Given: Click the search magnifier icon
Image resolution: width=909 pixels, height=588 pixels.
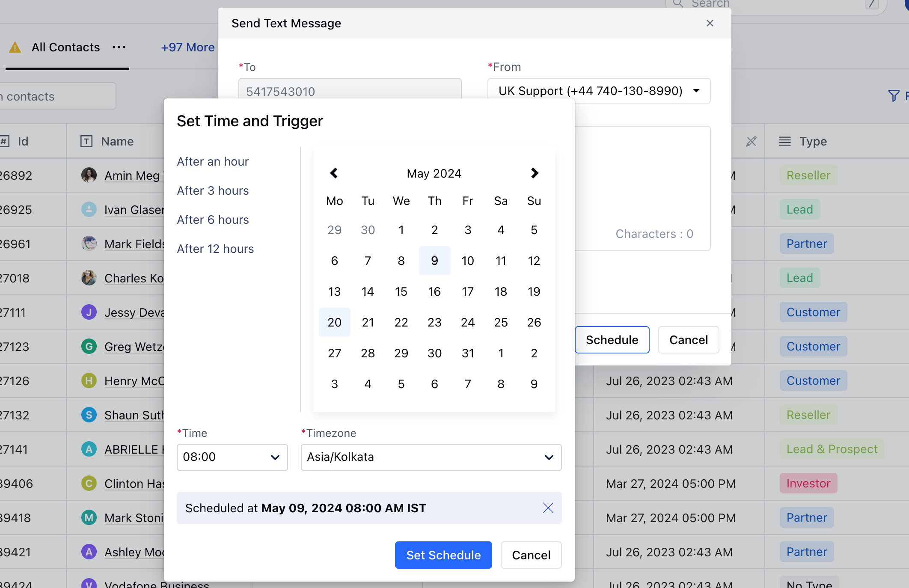Looking at the screenshot, I should pyautogui.click(x=677, y=4).
